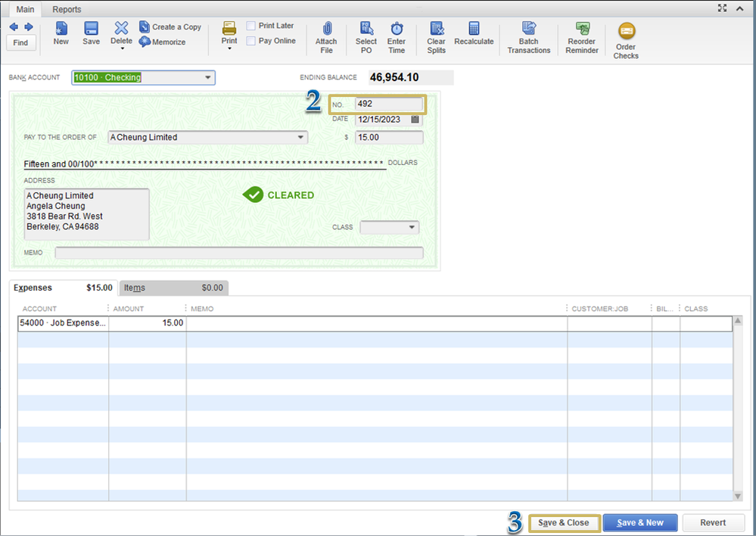Click the check number field 492
The height and width of the screenshot is (536, 756).
389,104
